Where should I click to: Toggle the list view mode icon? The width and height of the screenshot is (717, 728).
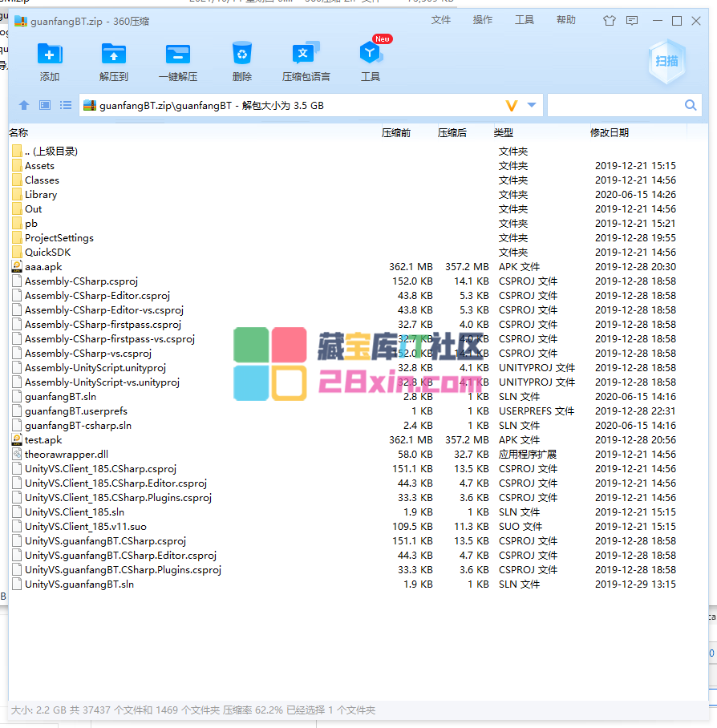tap(66, 105)
